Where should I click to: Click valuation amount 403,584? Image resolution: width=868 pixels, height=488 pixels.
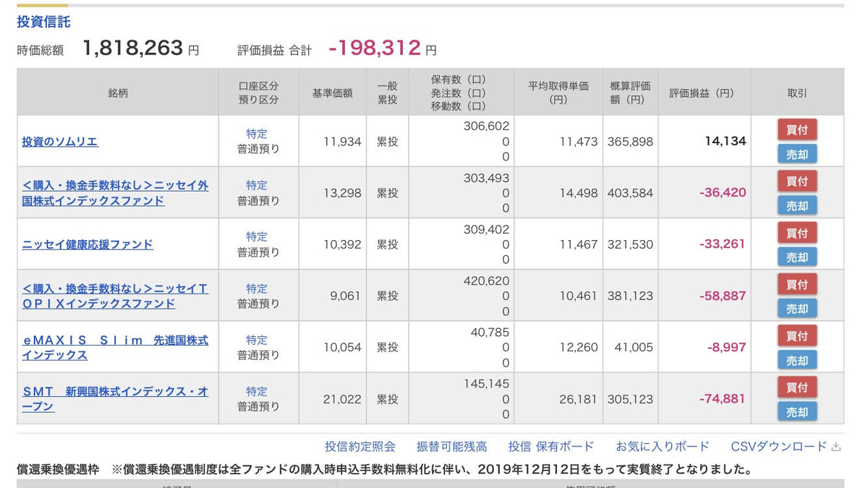[631, 193]
